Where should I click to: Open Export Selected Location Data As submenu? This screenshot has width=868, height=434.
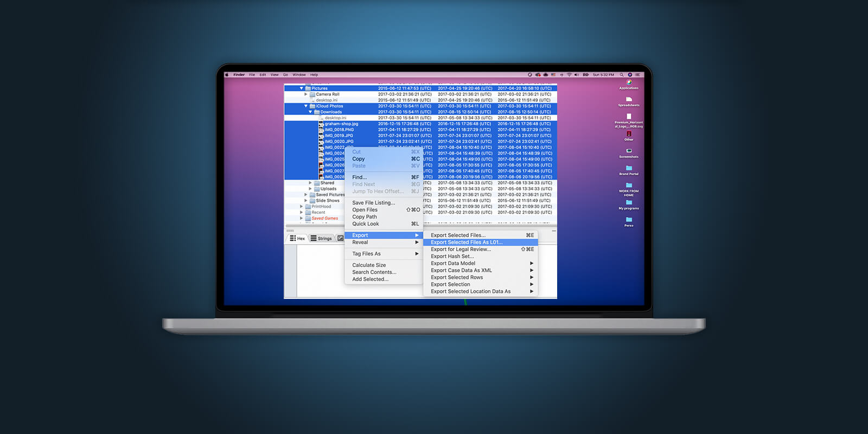[481, 291]
